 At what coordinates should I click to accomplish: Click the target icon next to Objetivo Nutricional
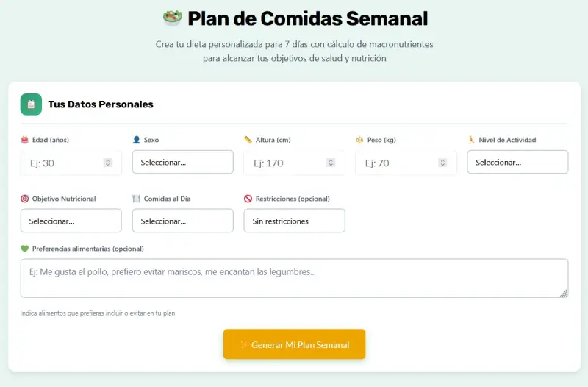click(x=24, y=199)
